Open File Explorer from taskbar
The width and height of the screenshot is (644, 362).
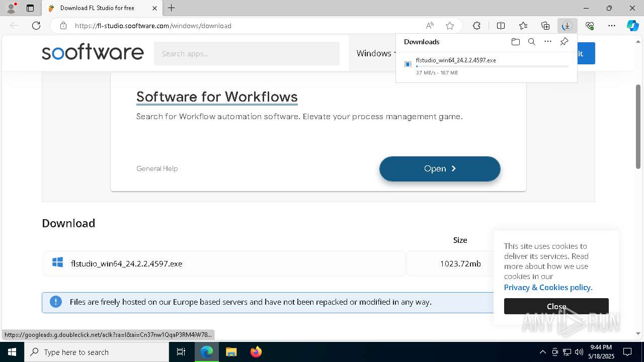click(231, 352)
